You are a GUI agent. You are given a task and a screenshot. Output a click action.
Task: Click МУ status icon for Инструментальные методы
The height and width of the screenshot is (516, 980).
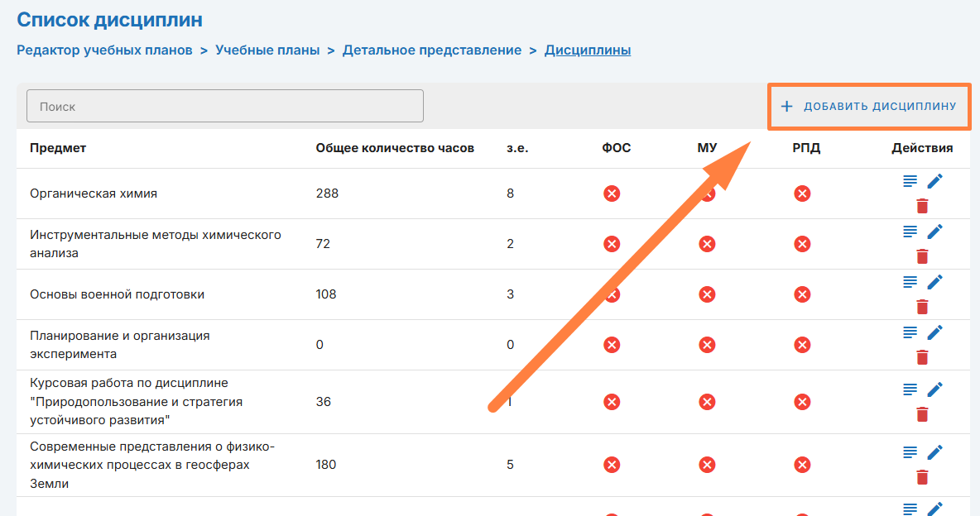coord(707,244)
